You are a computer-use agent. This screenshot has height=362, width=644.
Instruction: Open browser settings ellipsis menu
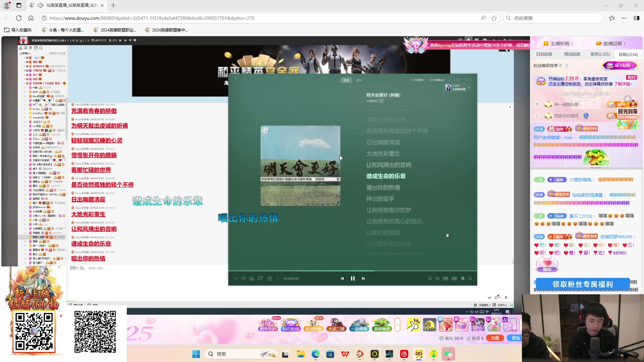624,18
